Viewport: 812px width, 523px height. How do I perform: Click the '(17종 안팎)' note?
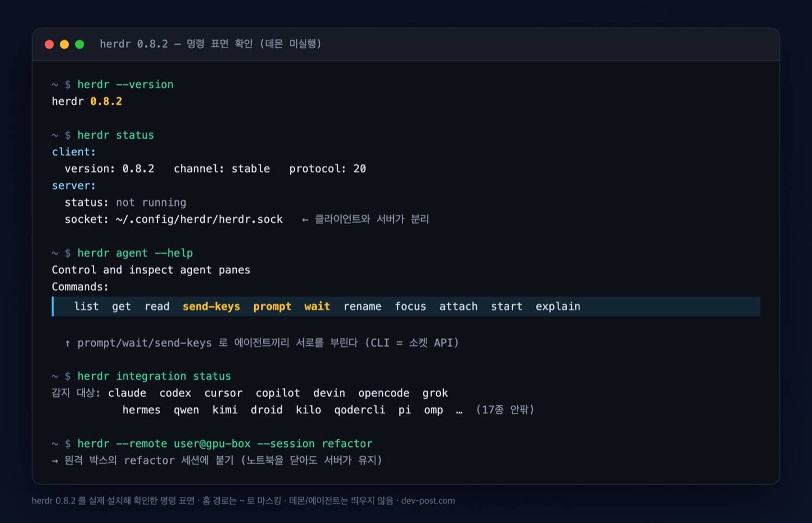(505, 410)
